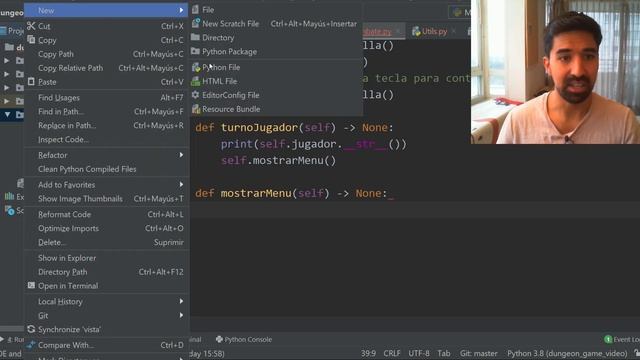Click the Resource Bundle icon

[196, 109]
